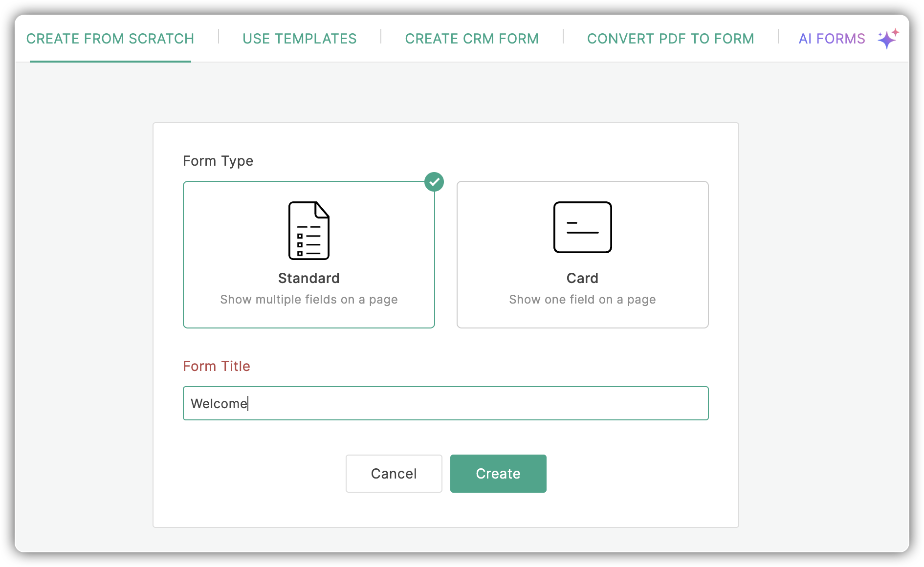Click the Standard form document icon
Screen dimensions: 924x567
click(308, 230)
